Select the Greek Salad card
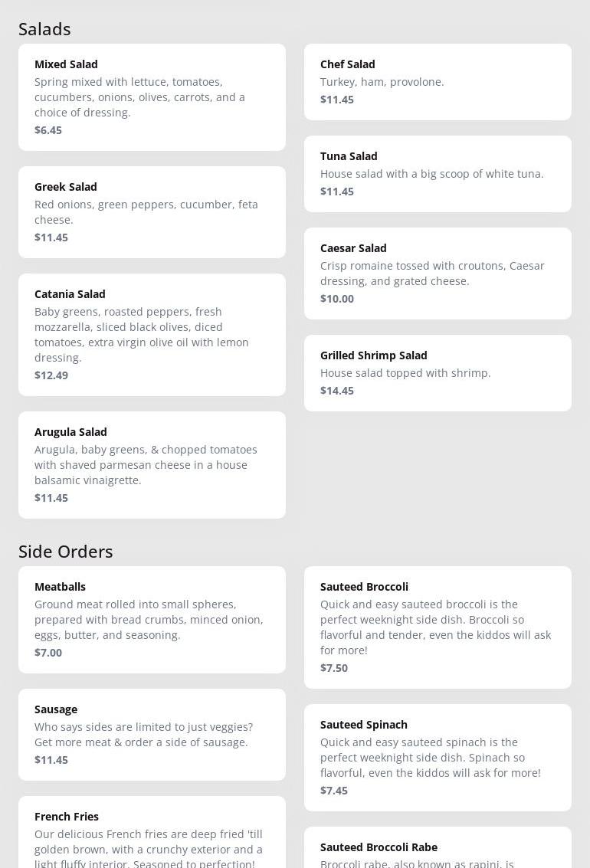 (152, 211)
